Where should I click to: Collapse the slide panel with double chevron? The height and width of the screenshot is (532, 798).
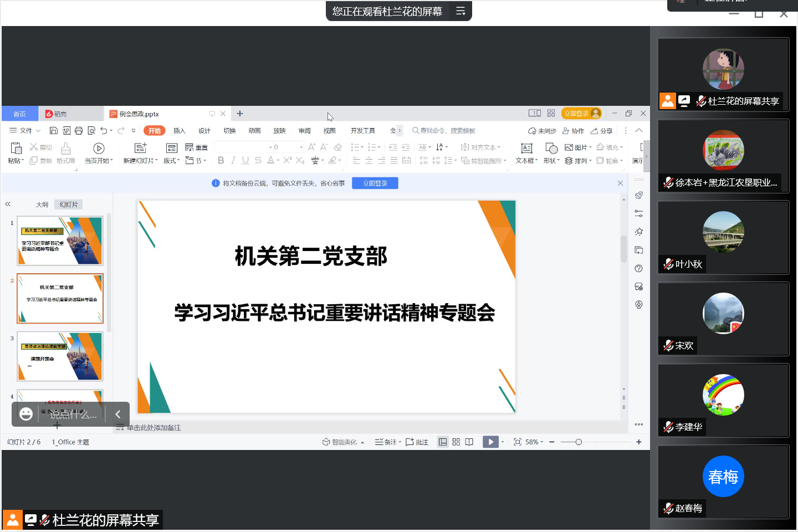coord(8,204)
